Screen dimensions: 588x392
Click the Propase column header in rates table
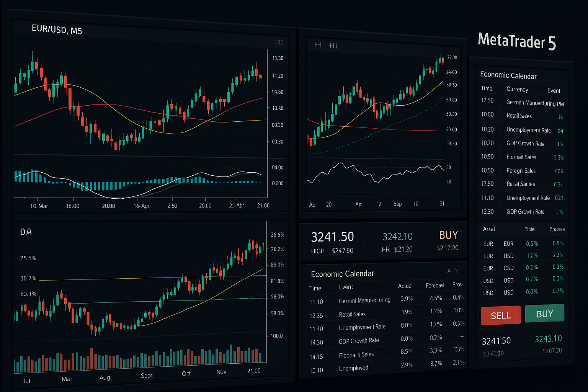pos(557,229)
